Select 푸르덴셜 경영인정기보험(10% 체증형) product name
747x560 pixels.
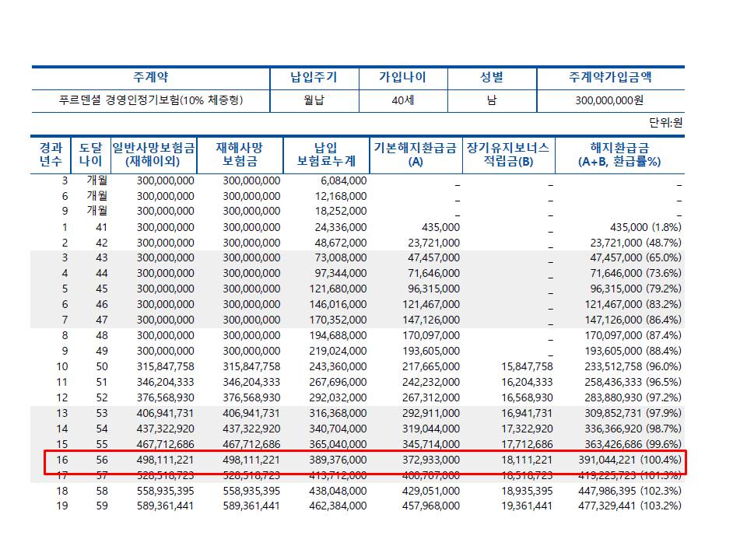coord(150,100)
